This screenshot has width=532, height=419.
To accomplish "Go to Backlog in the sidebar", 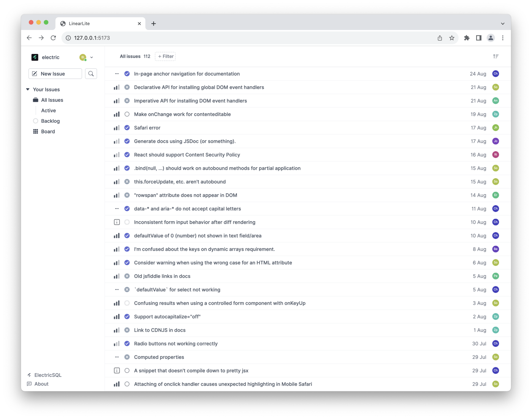I will click(50, 121).
